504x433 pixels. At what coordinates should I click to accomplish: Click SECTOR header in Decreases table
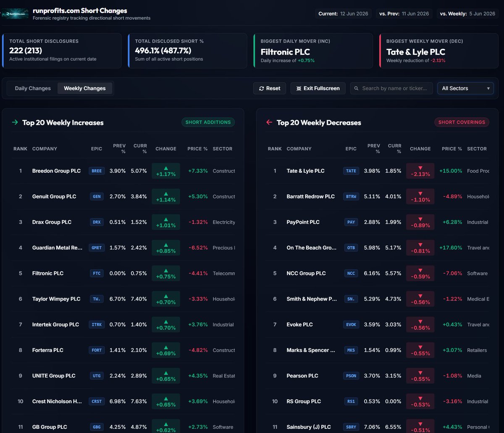coord(477,149)
